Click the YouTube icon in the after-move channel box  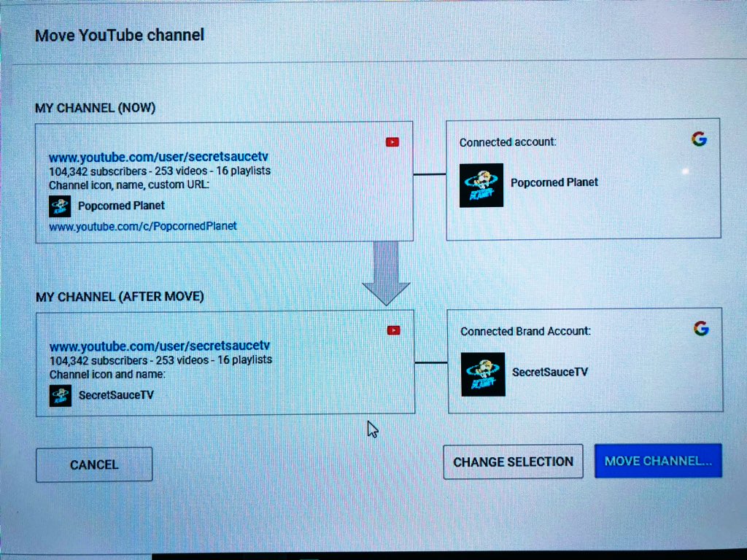tap(393, 330)
